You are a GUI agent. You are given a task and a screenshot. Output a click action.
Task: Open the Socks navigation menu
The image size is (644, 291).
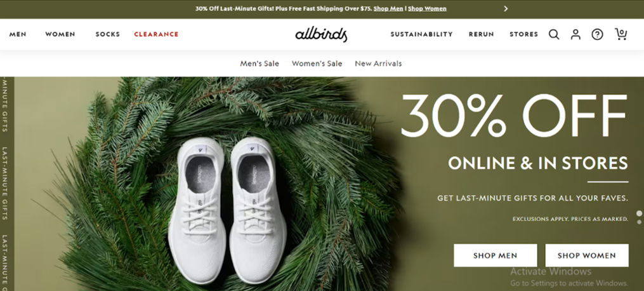click(108, 34)
